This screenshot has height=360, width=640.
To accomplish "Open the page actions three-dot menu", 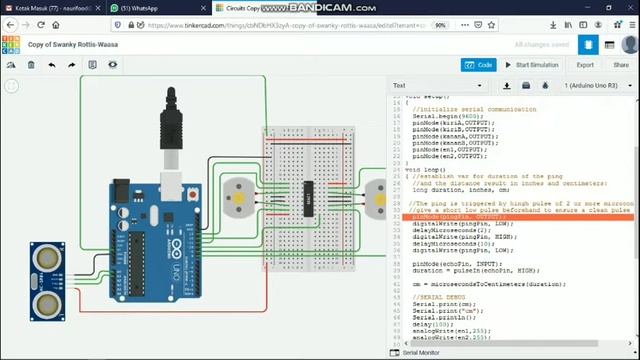I will click(464, 25).
